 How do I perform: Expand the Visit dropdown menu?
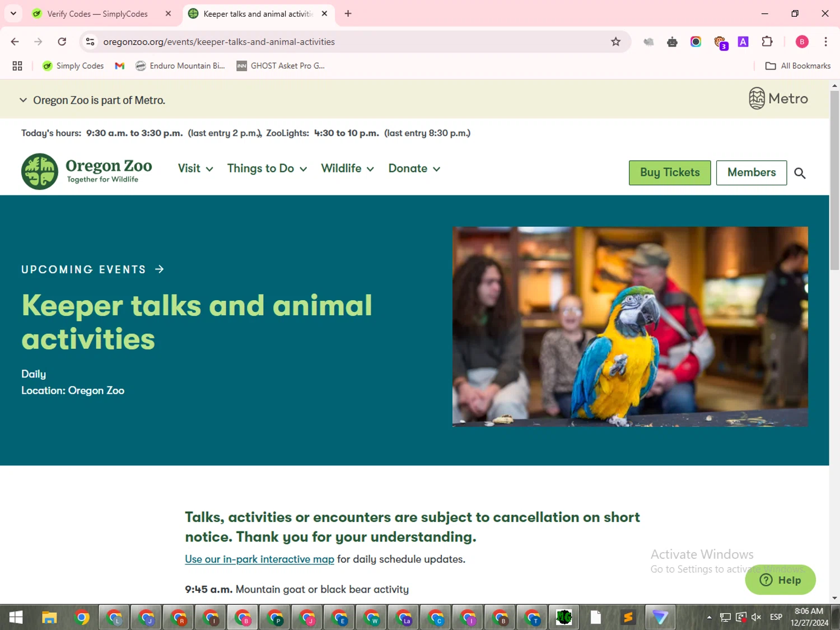195,169
